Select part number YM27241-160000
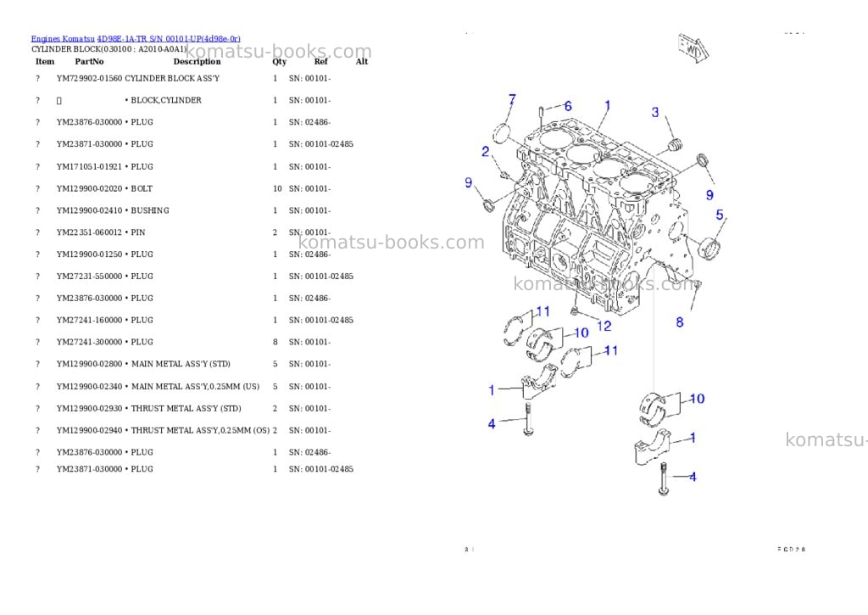Image resolution: width=868 pixels, height=615 pixels. tap(89, 321)
